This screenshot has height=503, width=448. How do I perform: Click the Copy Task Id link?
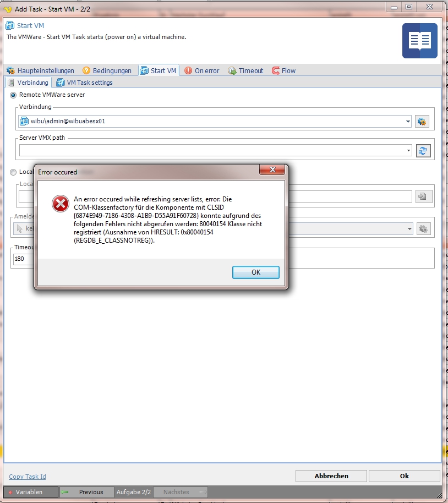(x=28, y=477)
